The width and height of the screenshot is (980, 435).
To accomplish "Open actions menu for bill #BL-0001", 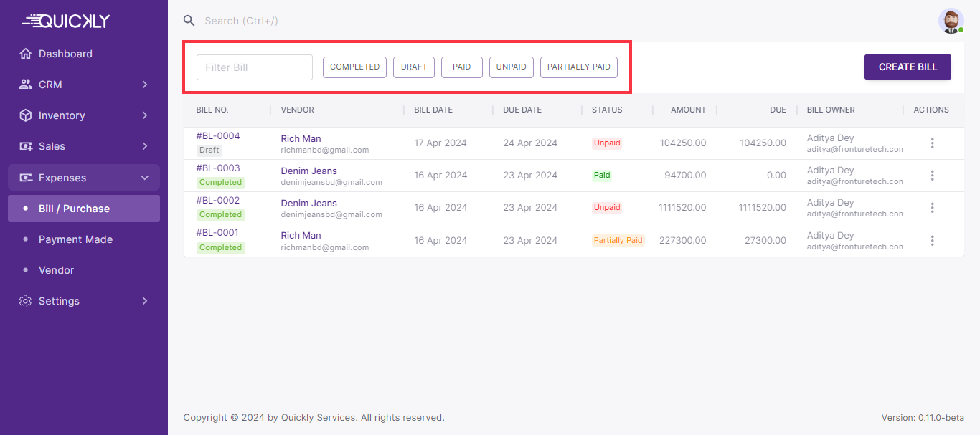I will click(932, 240).
